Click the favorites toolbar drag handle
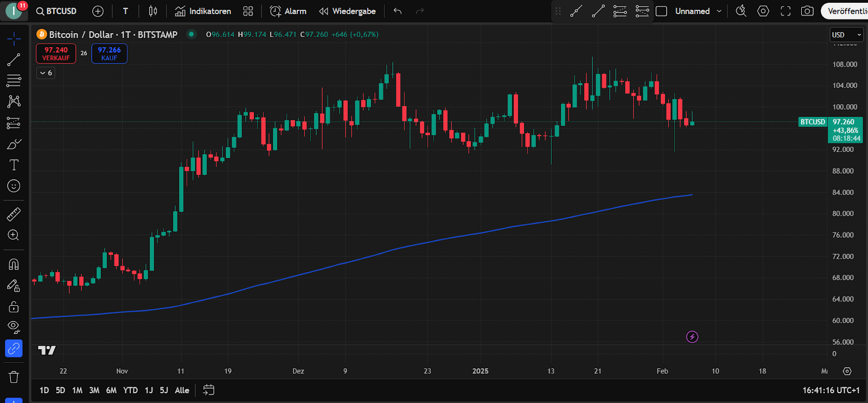 (x=558, y=11)
